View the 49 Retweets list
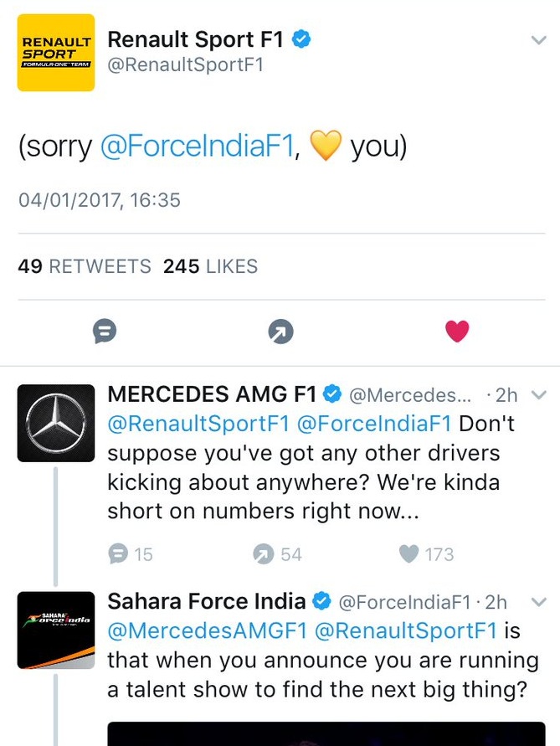Viewport: 560px width, 746px height. pyautogui.click(x=85, y=266)
